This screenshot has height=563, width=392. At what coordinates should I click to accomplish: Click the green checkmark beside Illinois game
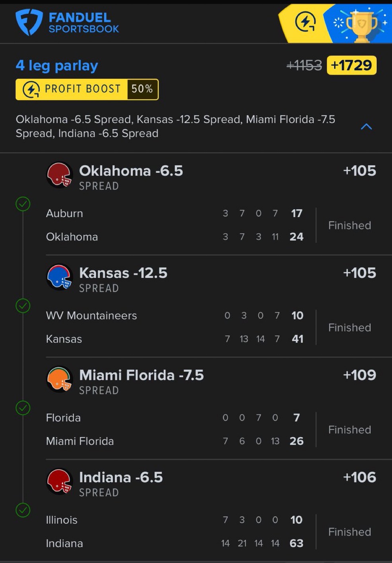23,510
